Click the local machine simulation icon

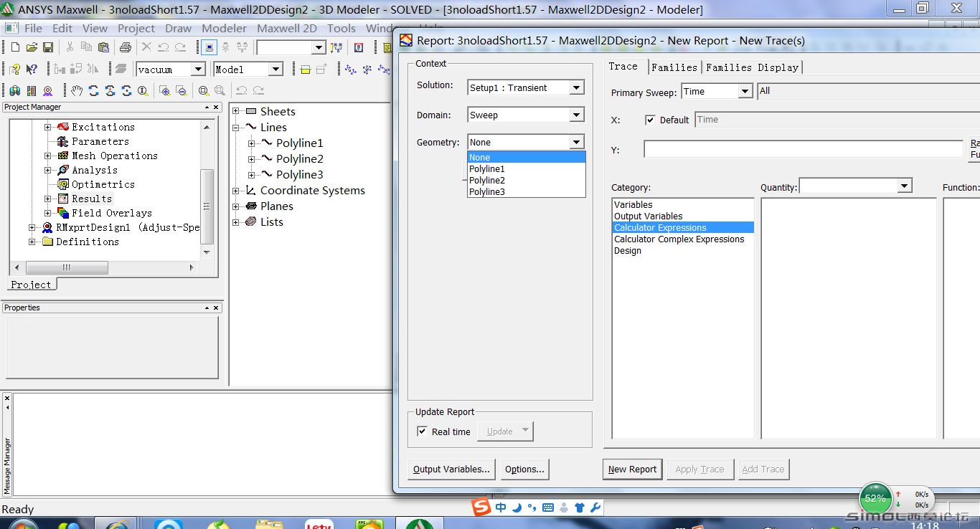[x=208, y=47]
